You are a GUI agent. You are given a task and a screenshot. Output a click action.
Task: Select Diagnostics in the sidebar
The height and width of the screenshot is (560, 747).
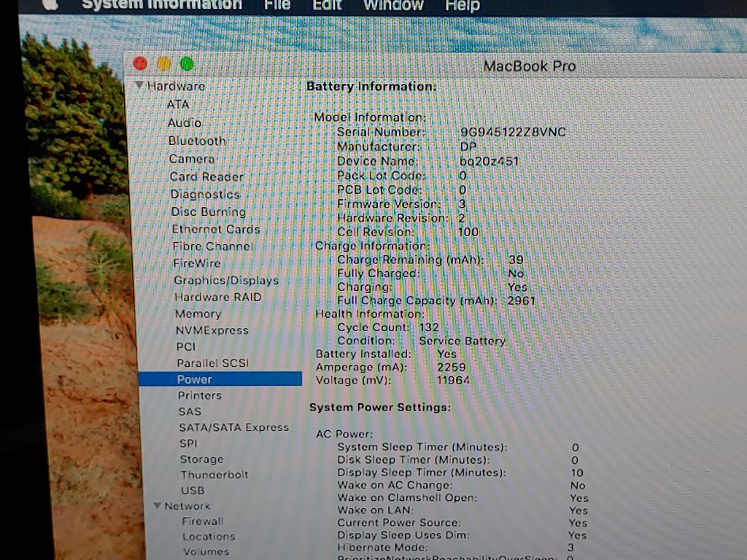pyautogui.click(x=205, y=194)
